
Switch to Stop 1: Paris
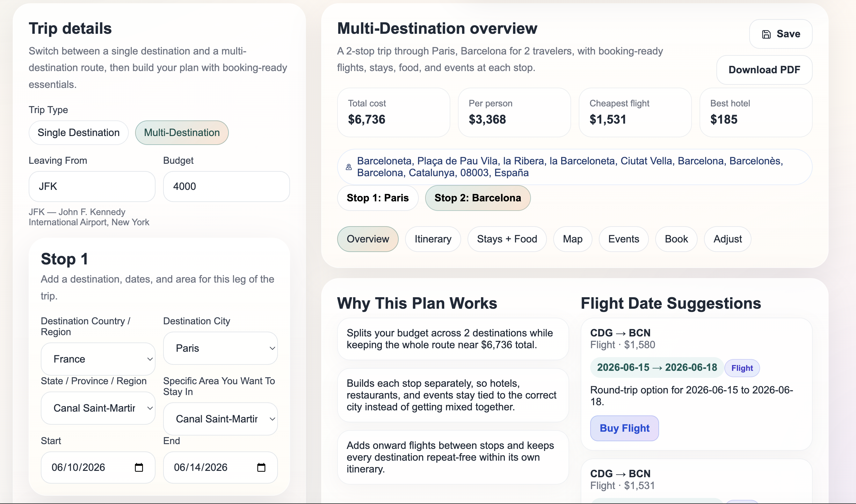(377, 198)
